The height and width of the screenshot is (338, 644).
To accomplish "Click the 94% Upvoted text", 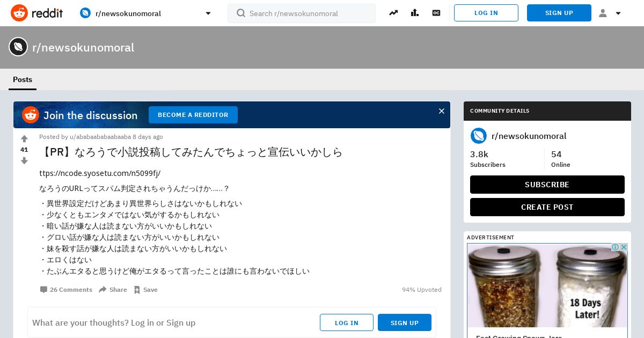I will point(422,290).
